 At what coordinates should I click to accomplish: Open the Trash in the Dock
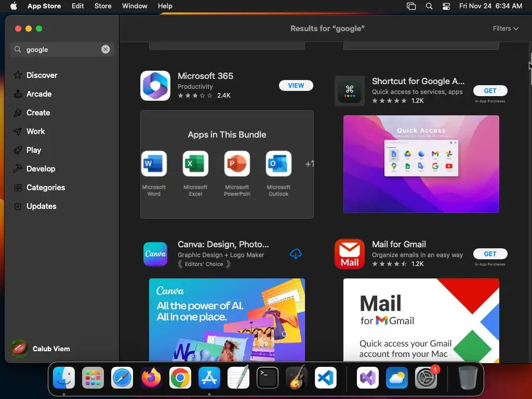tap(468, 378)
